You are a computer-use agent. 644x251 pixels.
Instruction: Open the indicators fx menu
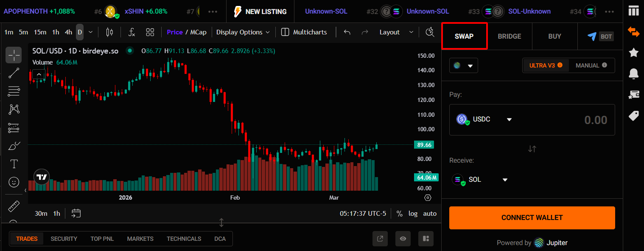click(132, 32)
